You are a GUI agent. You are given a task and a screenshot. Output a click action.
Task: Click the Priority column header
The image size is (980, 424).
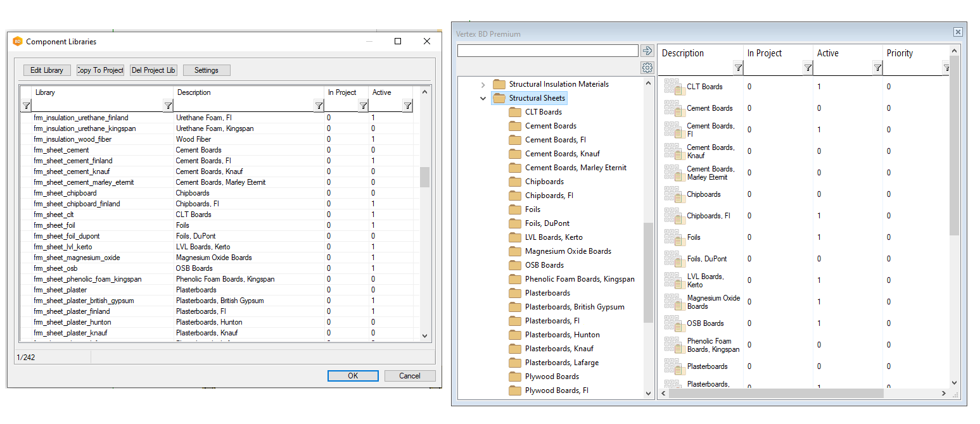click(915, 53)
